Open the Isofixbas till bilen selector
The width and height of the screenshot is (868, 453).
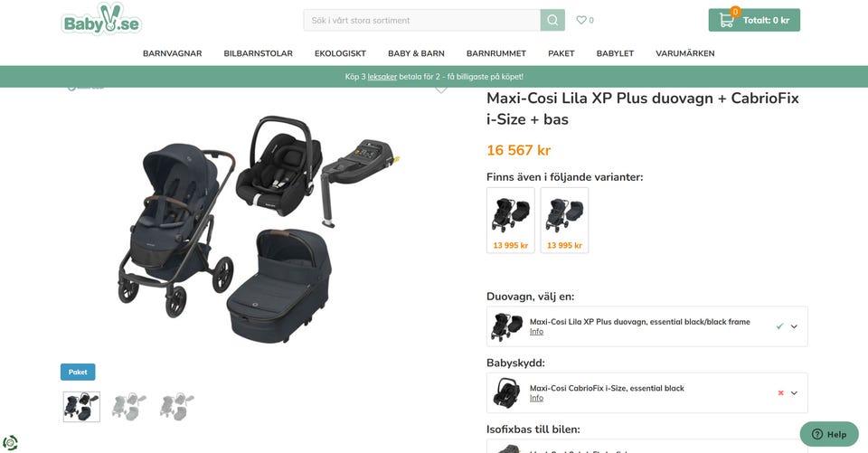[647, 447]
